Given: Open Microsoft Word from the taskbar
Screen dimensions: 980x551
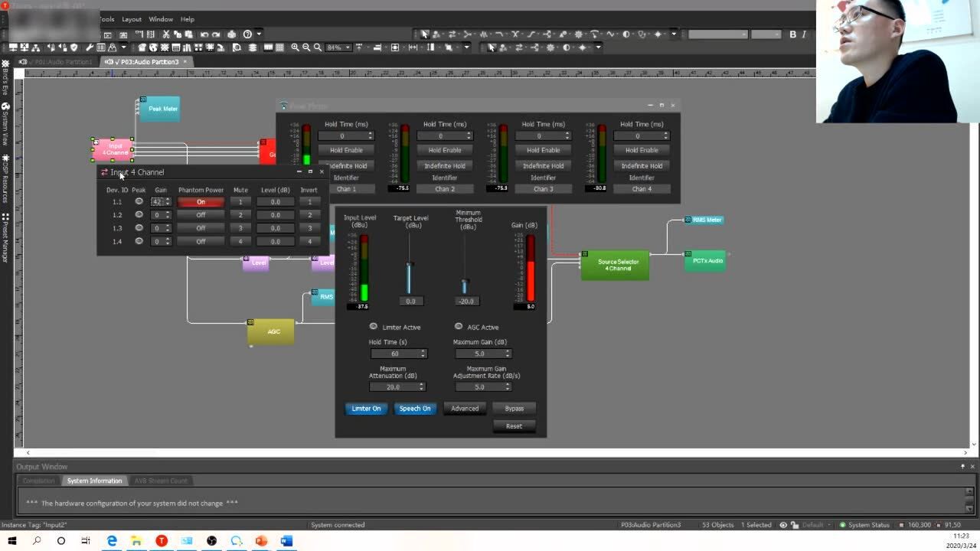Looking at the screenshot, I should (286, 541).
